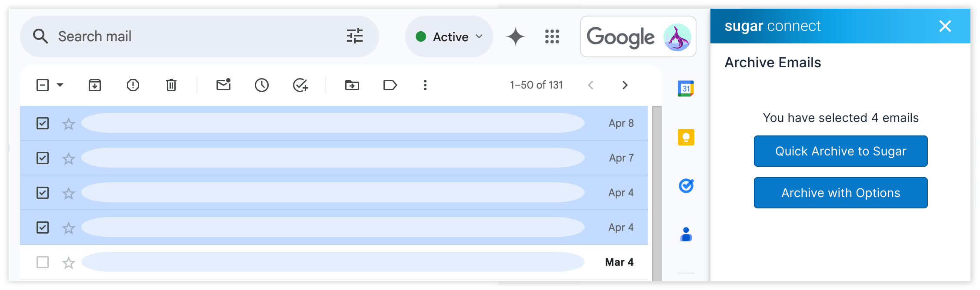
Task: Open Google Calendar from the side panel
Action: coord(686,89)
